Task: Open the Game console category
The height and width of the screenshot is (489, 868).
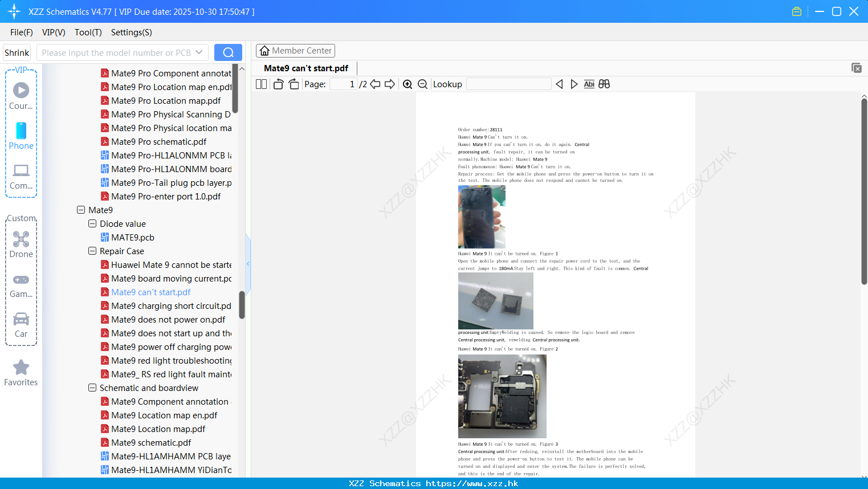Action: (21, 286)
